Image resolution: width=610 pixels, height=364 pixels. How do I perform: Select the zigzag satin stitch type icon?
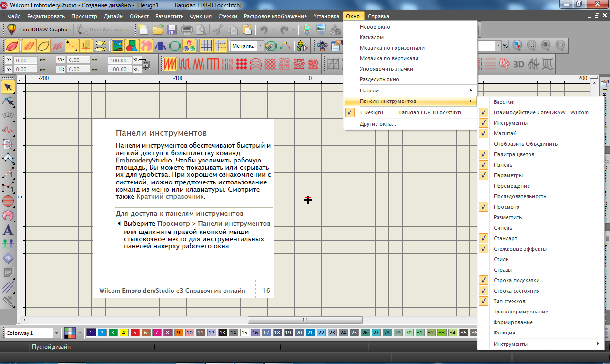[x=170, y=63]
